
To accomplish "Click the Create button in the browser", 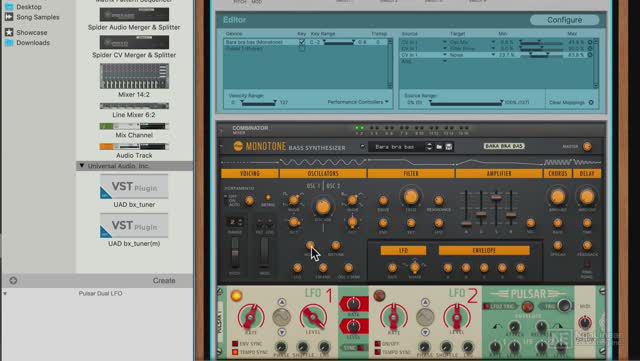I will pos(164,281).
